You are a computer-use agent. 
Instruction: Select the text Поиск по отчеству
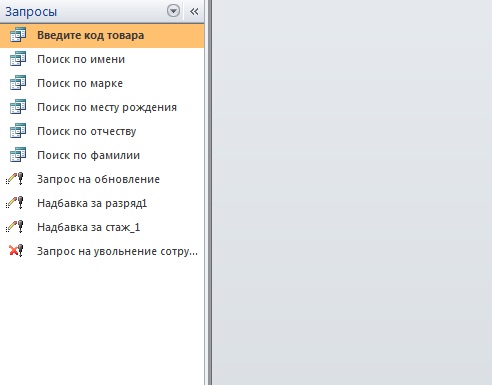click(87, 132)
